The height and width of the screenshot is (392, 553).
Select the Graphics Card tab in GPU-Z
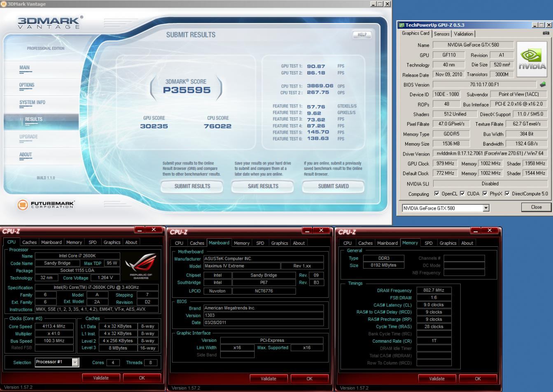click(x=415, y=34)
